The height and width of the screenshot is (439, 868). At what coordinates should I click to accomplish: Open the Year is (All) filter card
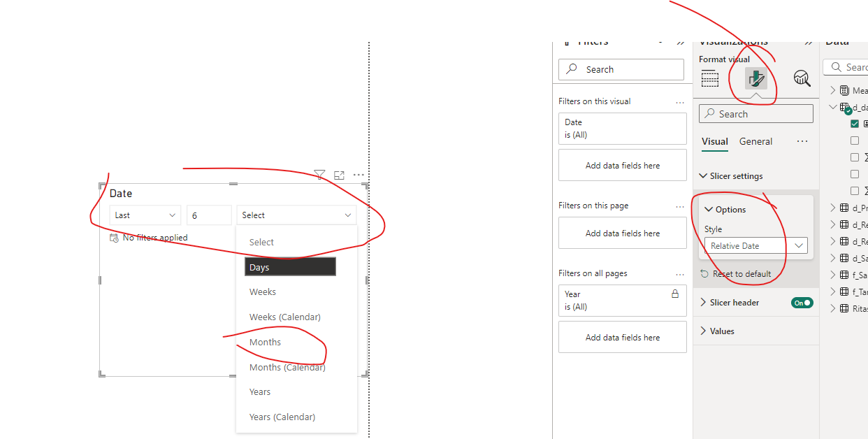point(623,301)
